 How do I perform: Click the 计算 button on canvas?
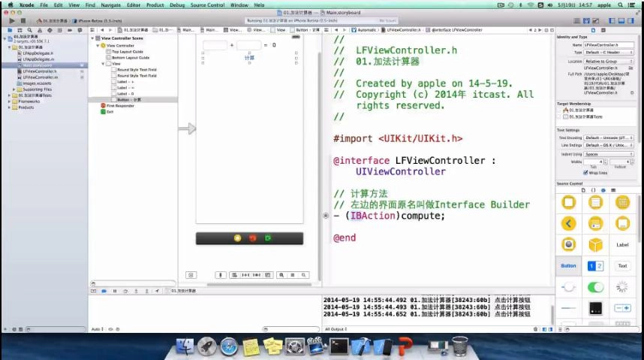point(249,58)
